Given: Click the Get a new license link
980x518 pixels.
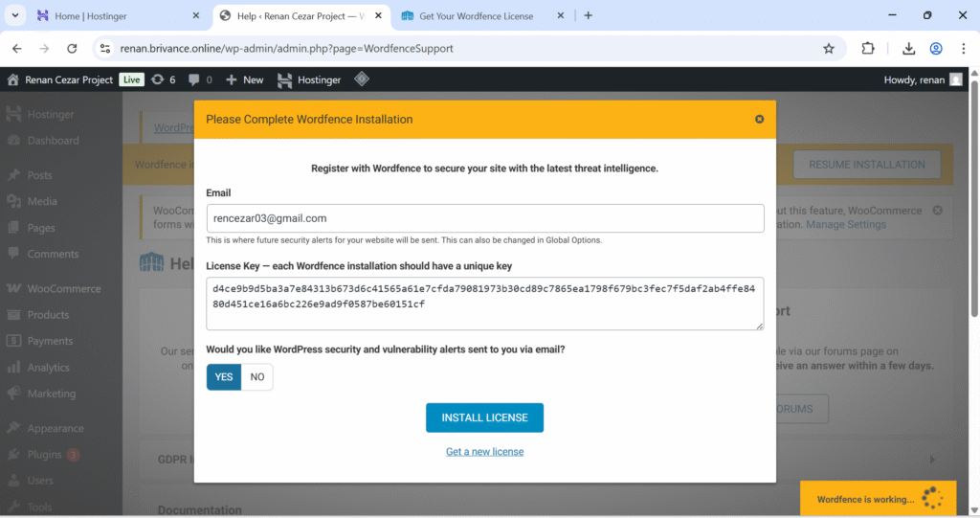Looking at the screenshot, I should click(484, 451).
